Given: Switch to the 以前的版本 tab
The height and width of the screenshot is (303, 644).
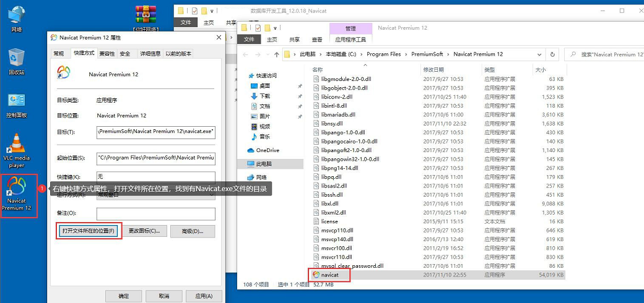Looking at the screenshot, I should pos(178,54).
